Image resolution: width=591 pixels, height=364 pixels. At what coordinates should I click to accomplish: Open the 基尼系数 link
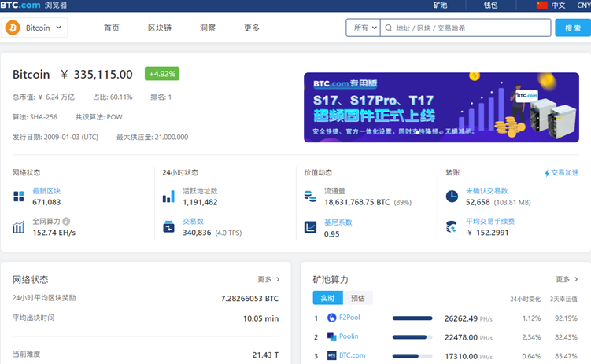tap(338, 222)
